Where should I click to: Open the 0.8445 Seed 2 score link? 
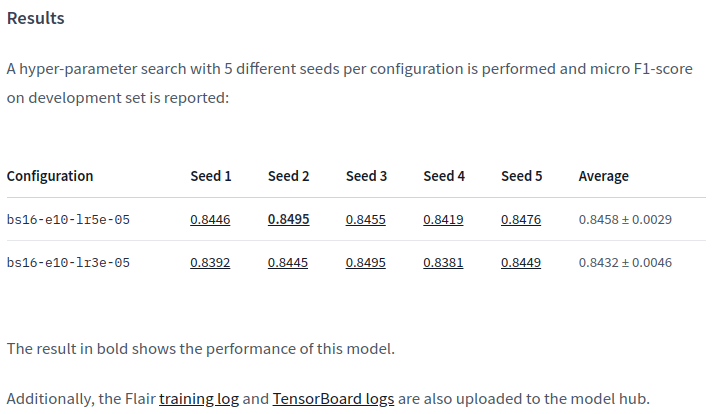(288, 263)
